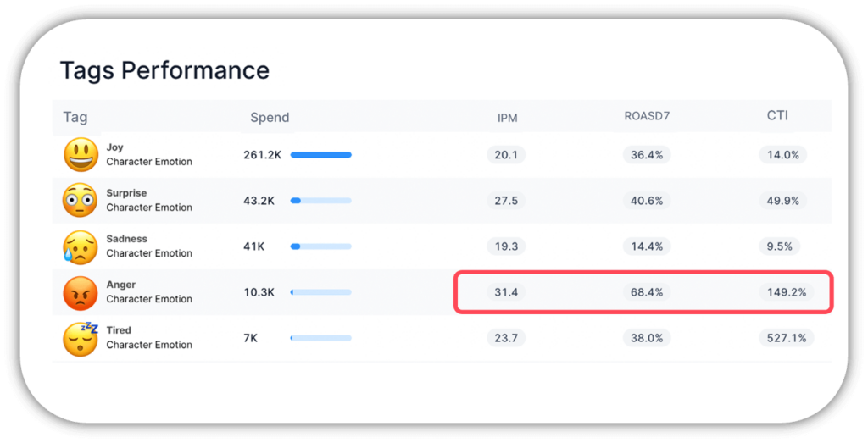Click the Surprise spend progress bar
Screen dimensions: 868x443
click(x=320, y=201)
